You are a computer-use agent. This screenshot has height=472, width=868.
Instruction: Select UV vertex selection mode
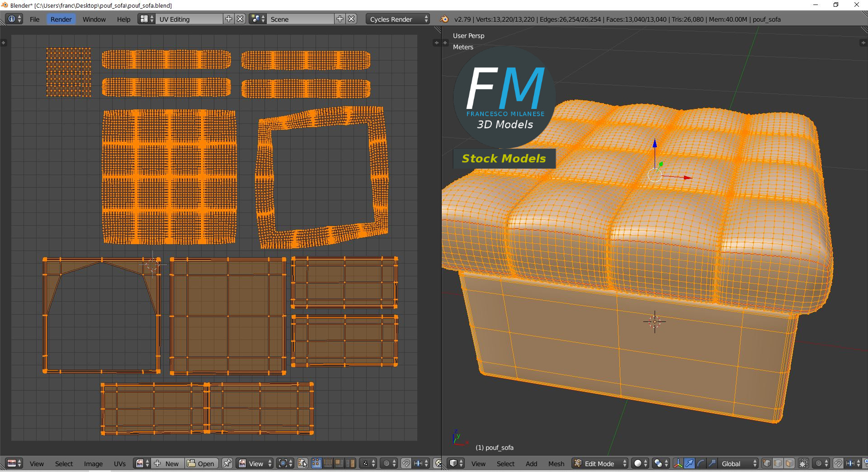tap(316, 463)
